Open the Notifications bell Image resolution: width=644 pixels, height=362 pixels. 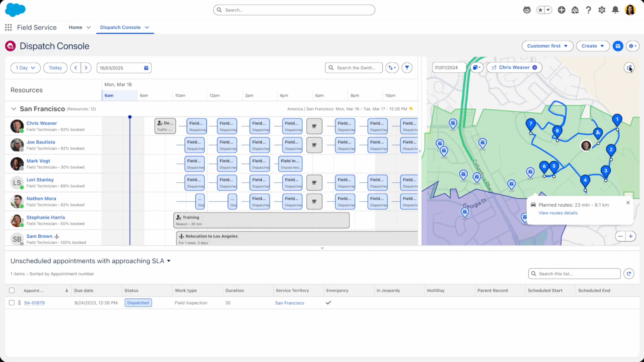(x=615, y=10)
